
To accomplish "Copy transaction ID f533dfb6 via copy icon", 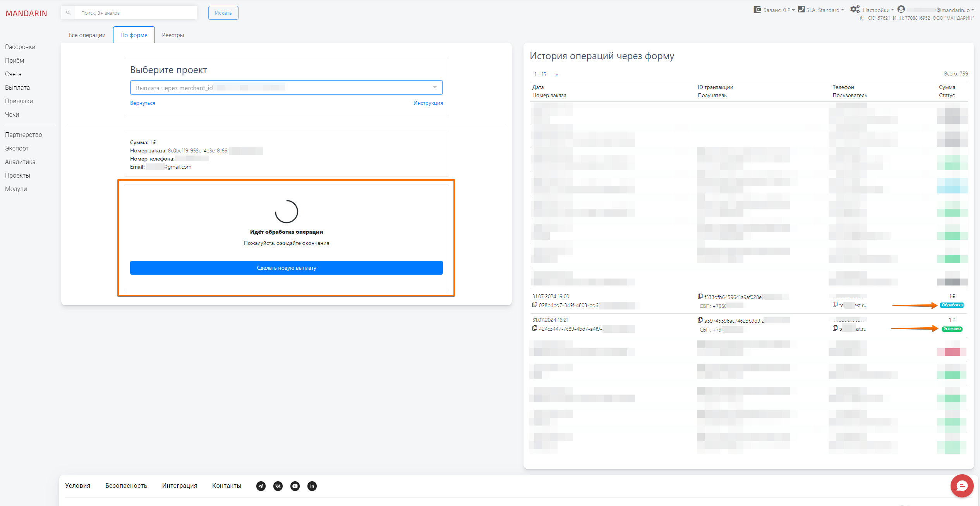I will 700,296.
